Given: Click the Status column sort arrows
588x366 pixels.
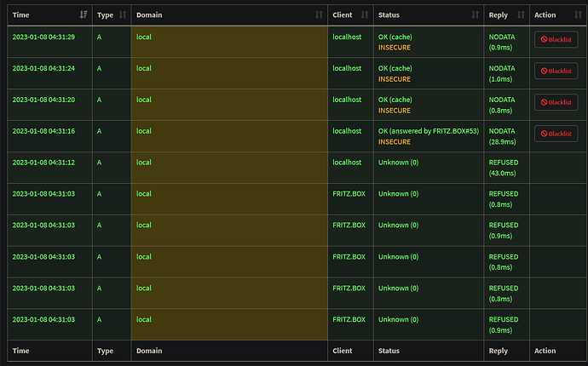Looking at the screenshot, I should [475, 15].
